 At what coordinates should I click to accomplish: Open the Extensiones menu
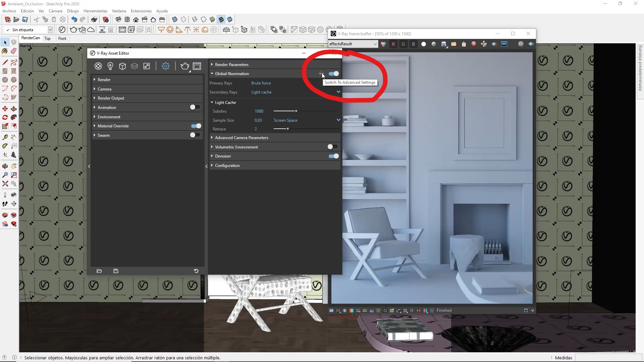[141, 11]
